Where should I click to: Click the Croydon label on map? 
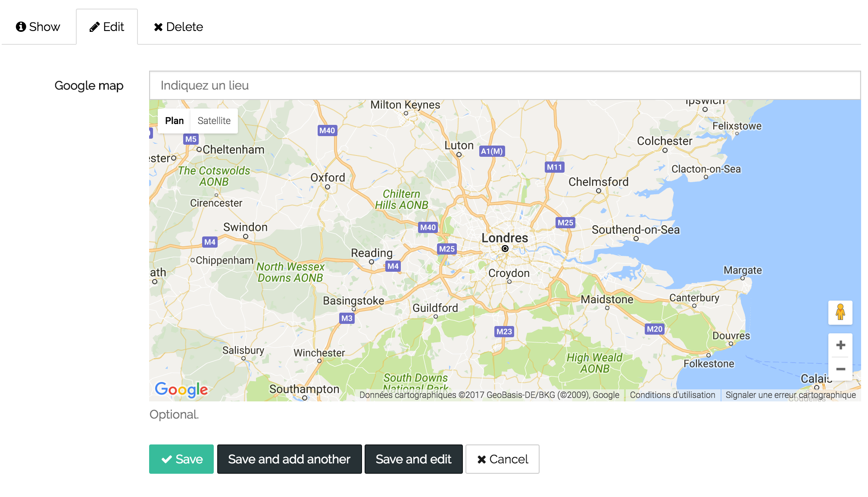pyautogui.click(x=509, y=273)
